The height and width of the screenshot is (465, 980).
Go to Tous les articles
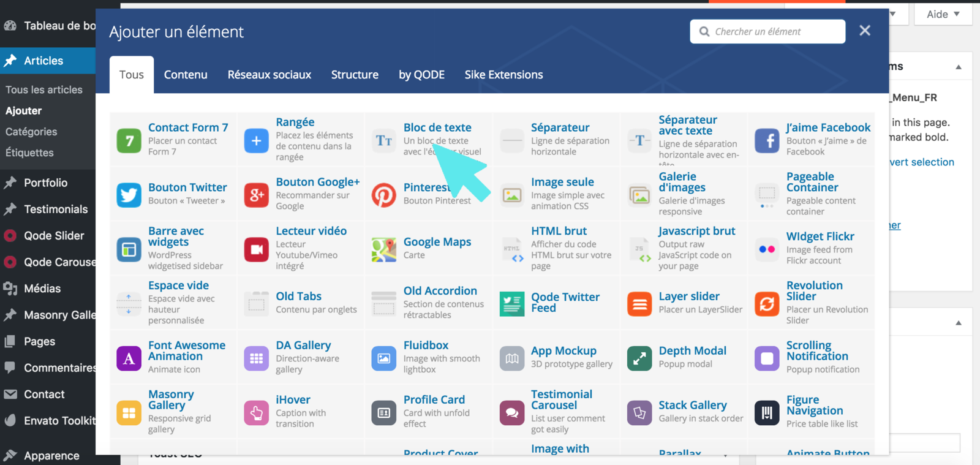(x=44, y=89)
